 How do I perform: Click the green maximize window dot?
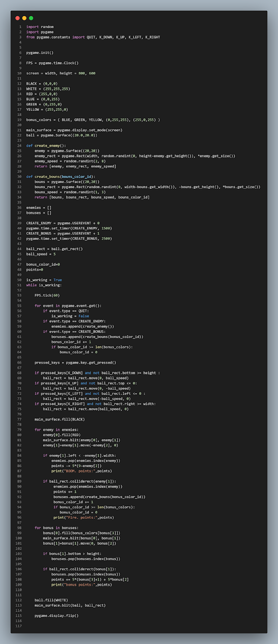point(31,18)
